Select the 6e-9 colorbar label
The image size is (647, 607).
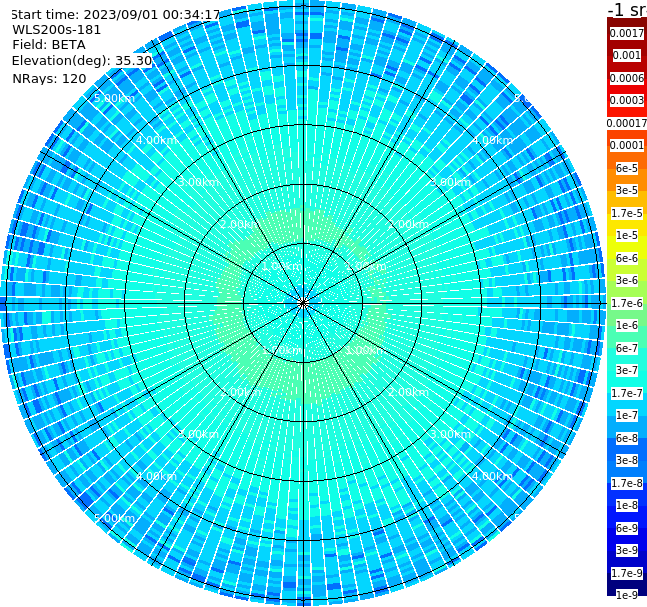click(x=627, y=528)
